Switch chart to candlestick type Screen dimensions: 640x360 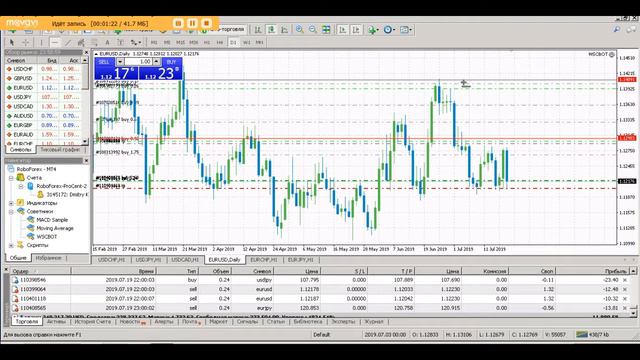(x=271, y=30)
